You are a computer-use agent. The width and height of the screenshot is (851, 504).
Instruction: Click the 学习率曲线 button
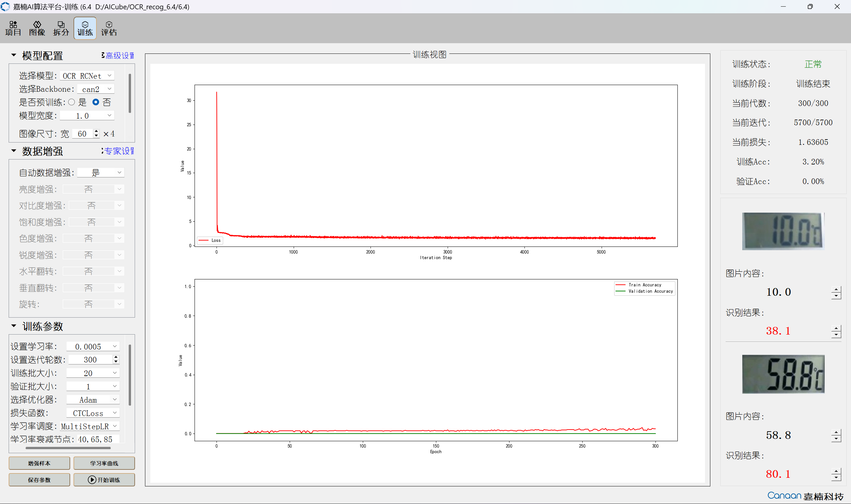point(104,463)
